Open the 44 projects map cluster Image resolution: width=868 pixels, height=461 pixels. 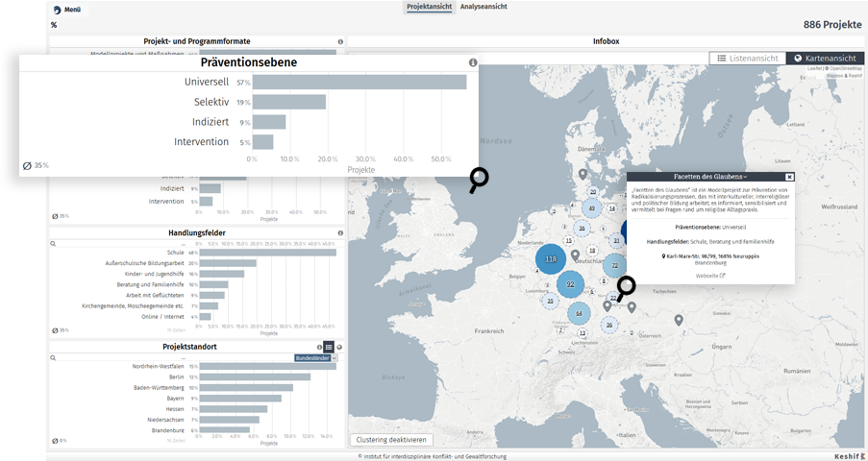[579, 313]
